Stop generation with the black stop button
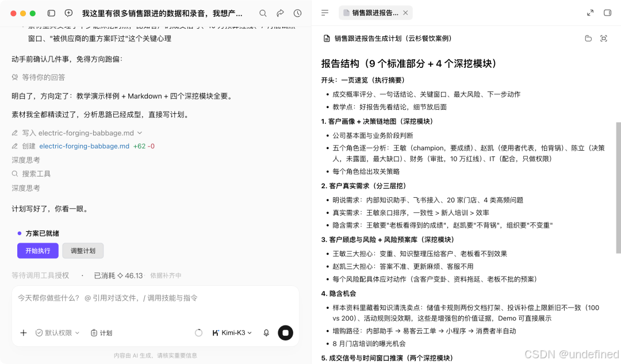The height and width of the screenshot is (364, 621). point(285,333)
